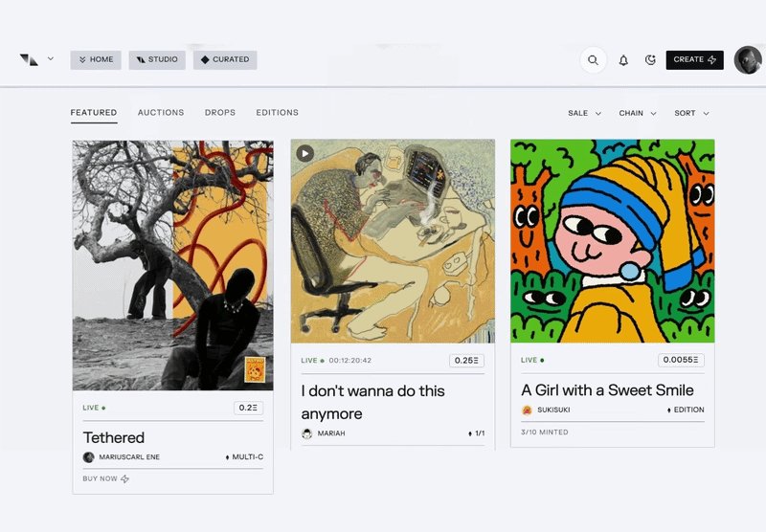Select the Featured tab
The image size is (766, 532).
[x=94, y=113]
